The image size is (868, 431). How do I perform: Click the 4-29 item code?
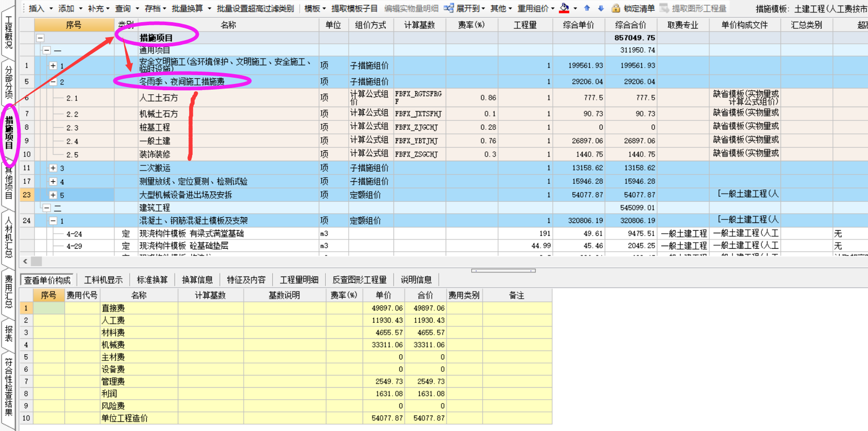(x=74, y=246)
